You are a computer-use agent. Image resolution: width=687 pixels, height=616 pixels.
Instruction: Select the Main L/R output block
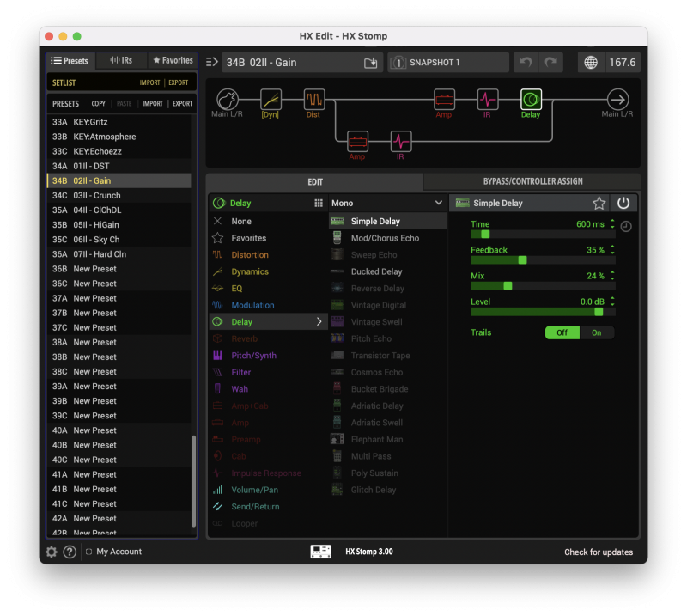point(617,99)
